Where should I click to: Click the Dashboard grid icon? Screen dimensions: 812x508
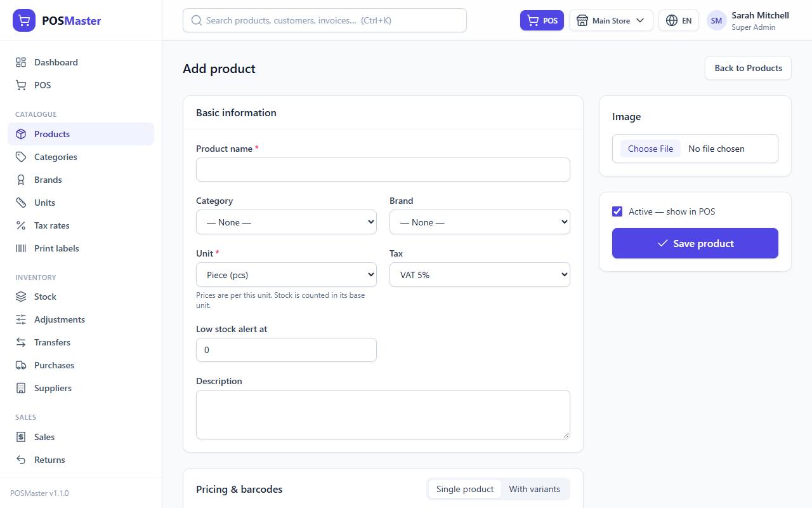pyautogui.click(x=21, y=62)
